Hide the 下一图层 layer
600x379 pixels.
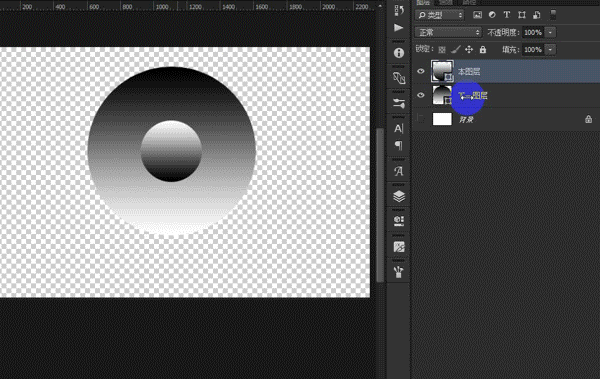pyautogui.click(x=421, y=95)
